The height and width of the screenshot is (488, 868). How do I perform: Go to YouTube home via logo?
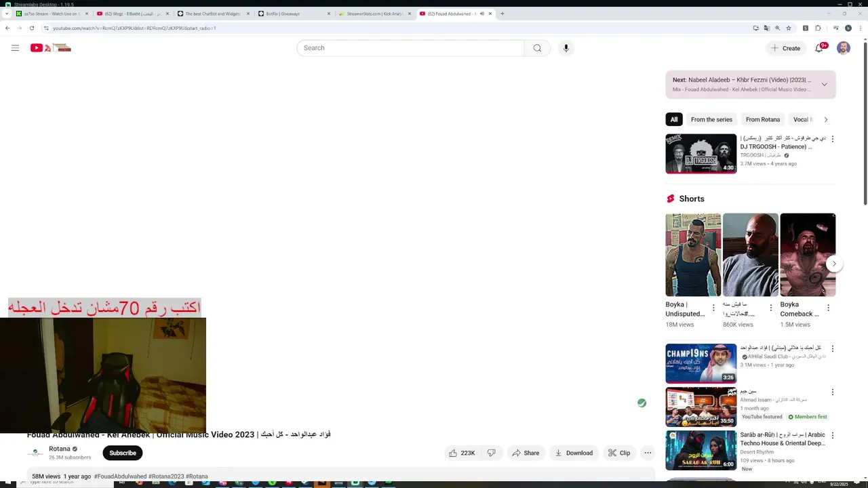pos(51,48)
